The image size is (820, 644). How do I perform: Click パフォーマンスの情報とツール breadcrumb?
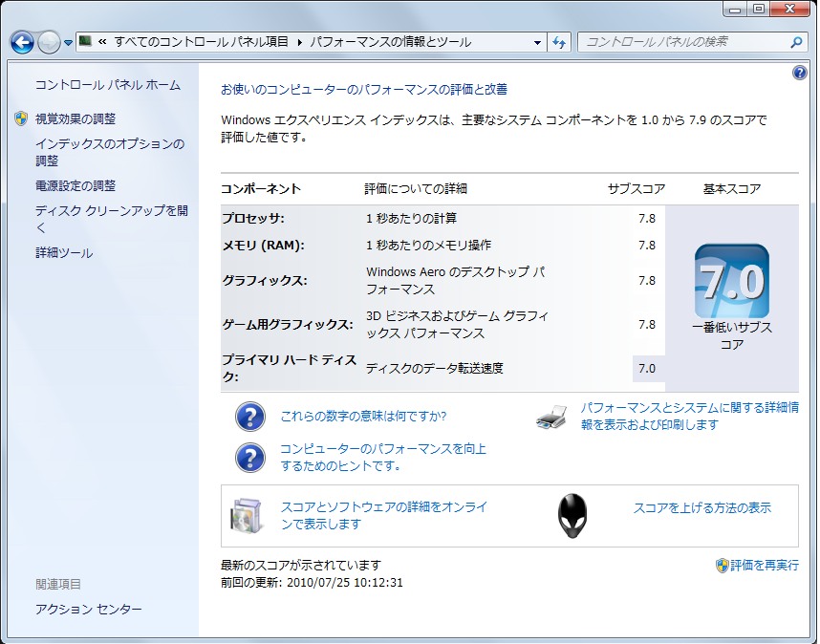point(390,42)
